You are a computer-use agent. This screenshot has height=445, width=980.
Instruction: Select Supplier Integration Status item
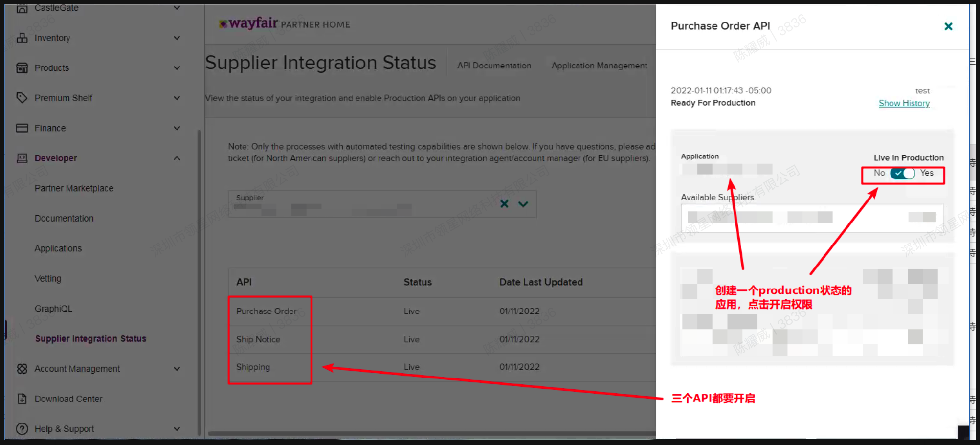[90, 338]
